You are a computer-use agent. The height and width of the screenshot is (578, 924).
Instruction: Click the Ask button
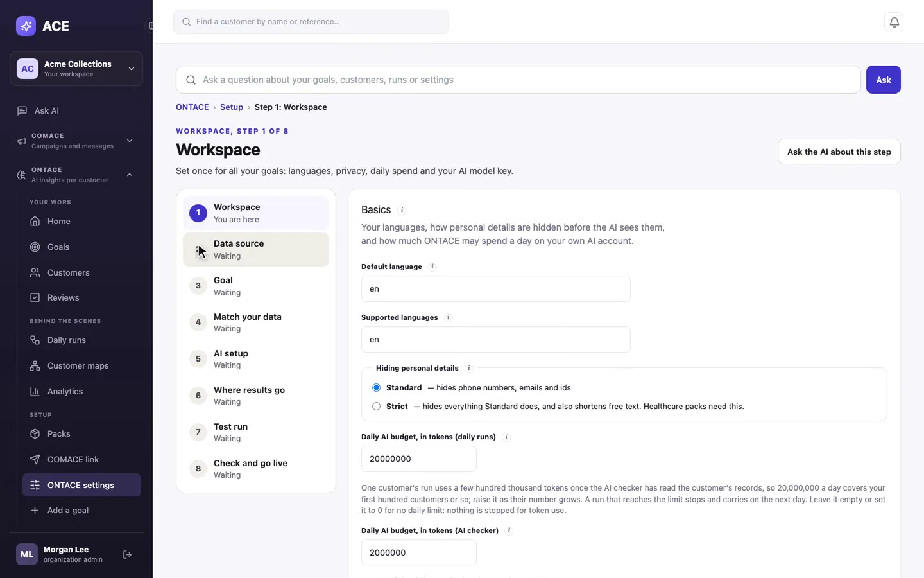[884, 80]
